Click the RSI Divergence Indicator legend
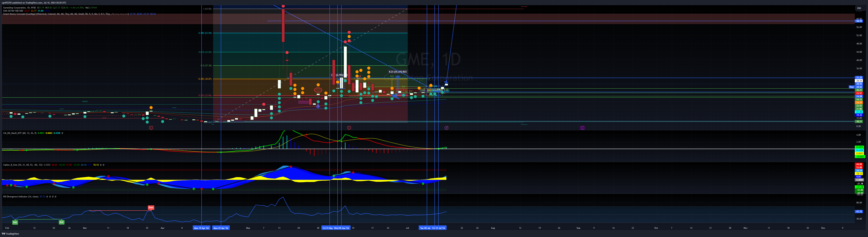 pyautogui.click(x=30, y=196)
